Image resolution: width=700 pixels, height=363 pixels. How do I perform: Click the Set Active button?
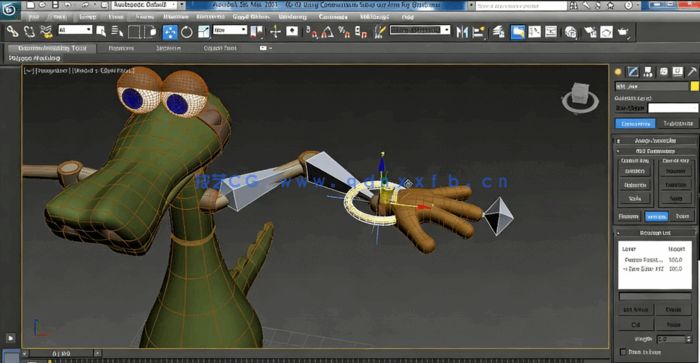click(636, 309)
